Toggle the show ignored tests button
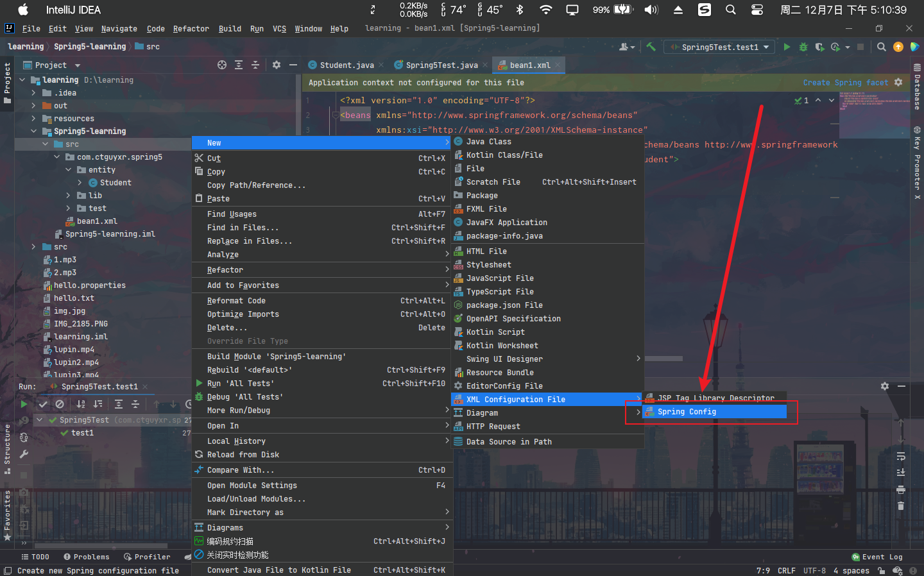Viewport: 924px width, 576px height. (x=60, y=404)
